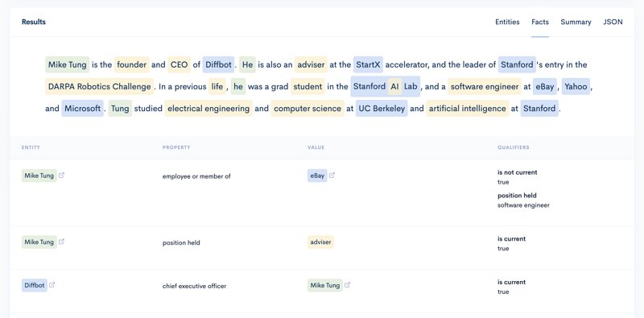Open external link icon beside Mike Tung value in CEO row
The height and width of the screenshot is (318, 644).
pyautogui.click(x=347, y=285)
